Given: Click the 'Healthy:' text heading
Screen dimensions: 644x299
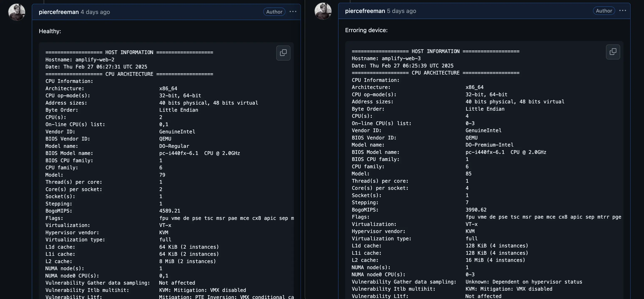Looking at the screenshot, I should (x=50, y=31).
